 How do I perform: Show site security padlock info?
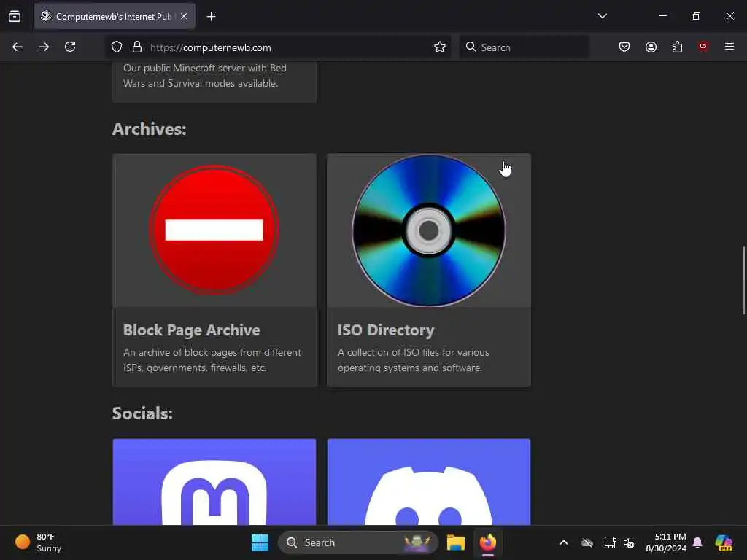(x=137, y=47)
